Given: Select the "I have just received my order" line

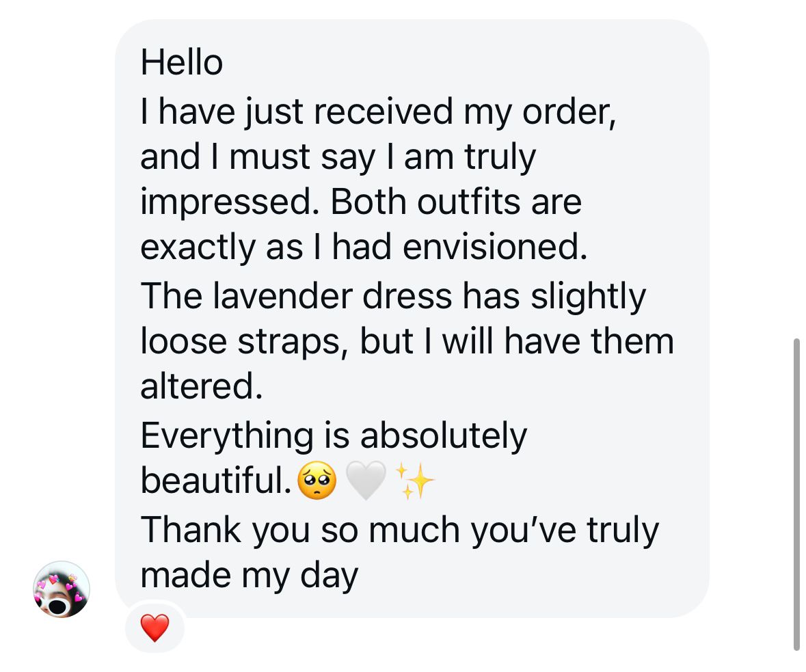Looking at the screenshot, I should pyautogui.click(x=379, y=111).
